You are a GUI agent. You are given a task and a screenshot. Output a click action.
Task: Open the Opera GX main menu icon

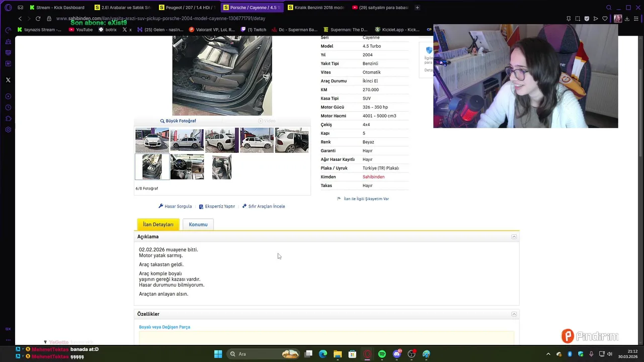tap(8, 8)
